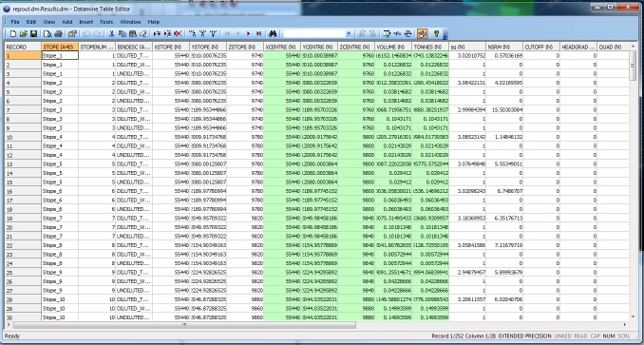Jump to last record toolbar icon

click(x=258, y=33)
